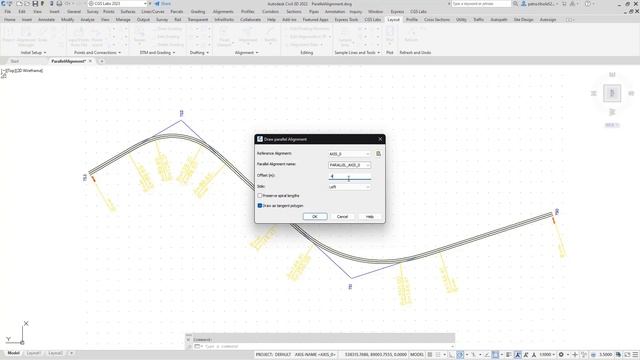Expand Sample Lines and Tools panel
Image resolution: width=640 pixels, height=360 pixels.
point(357,53)
